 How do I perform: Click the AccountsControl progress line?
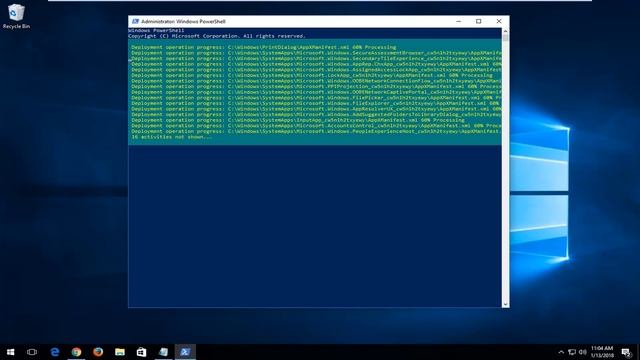point(316,126)
